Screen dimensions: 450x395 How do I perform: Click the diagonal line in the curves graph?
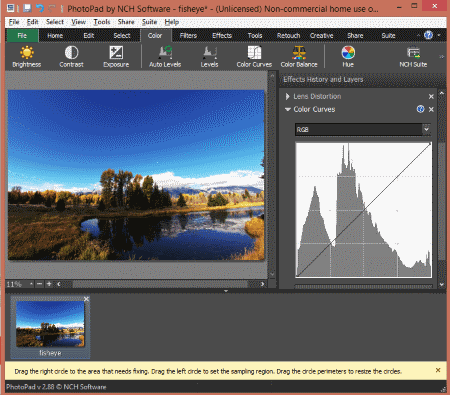364,210
